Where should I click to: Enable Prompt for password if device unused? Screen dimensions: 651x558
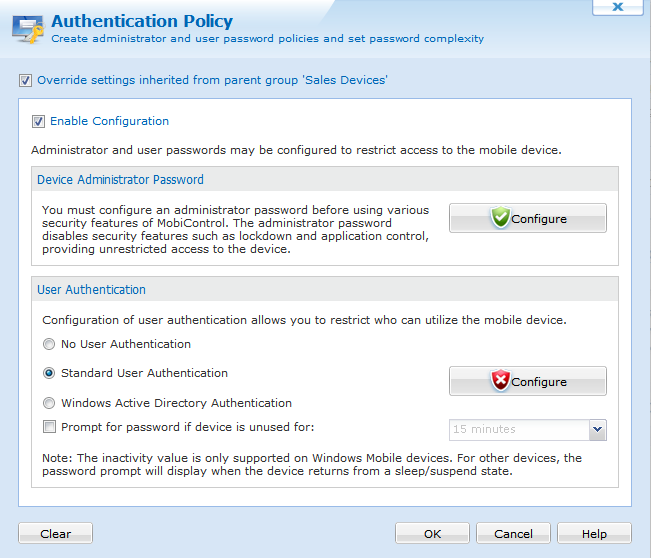[49, 427]
